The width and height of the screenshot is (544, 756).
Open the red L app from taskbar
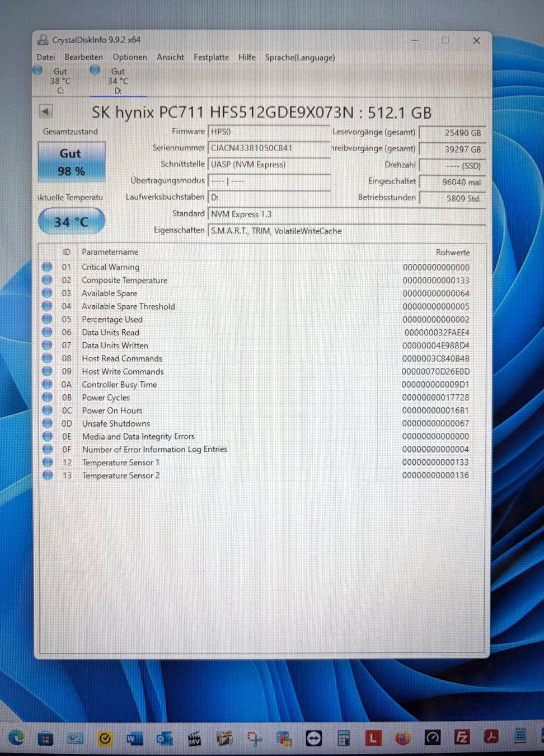coord(373,739)
